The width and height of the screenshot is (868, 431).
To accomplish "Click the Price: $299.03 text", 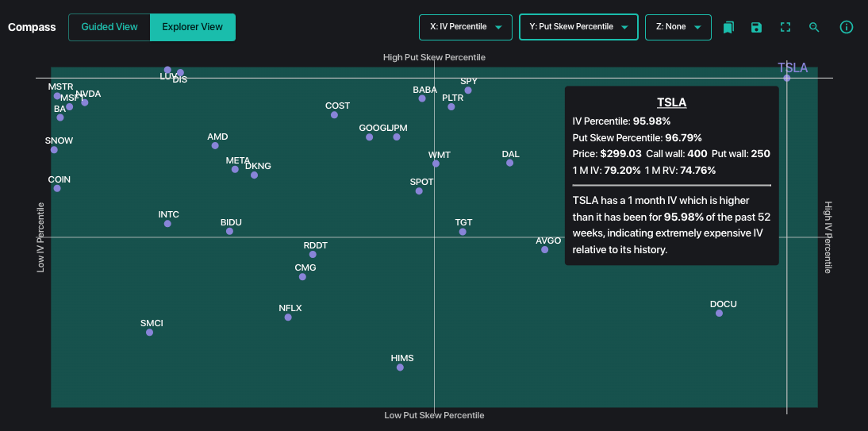I will click(x=607, y=154).
